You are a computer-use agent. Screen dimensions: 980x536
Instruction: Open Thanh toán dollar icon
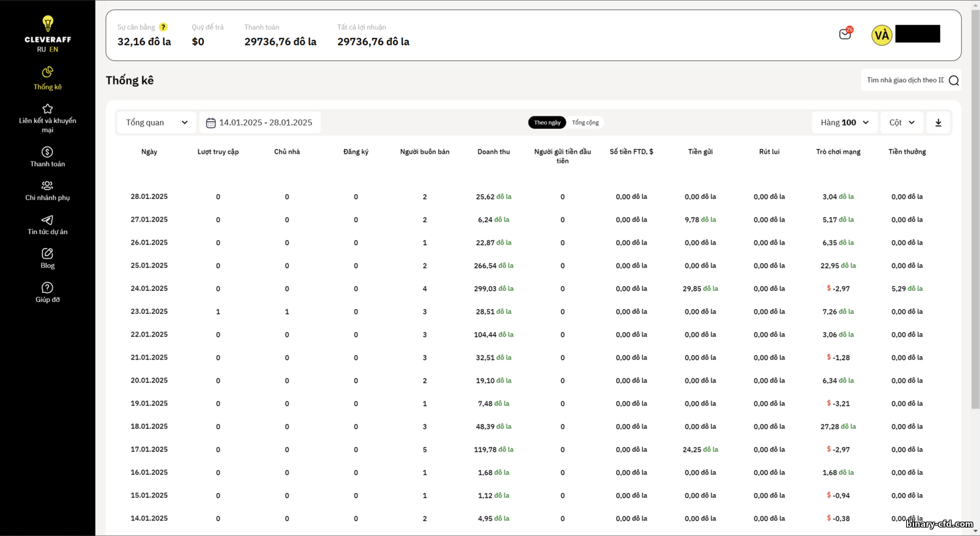pos(47,152)
